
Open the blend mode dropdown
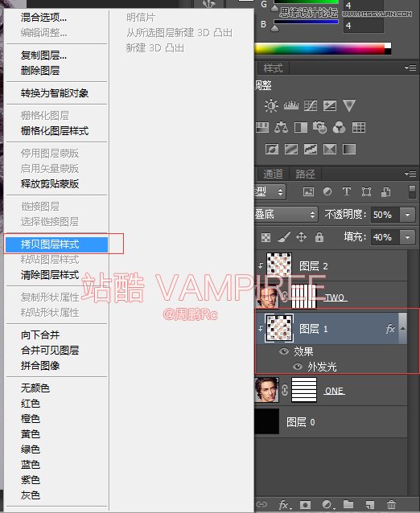point(286,215)
